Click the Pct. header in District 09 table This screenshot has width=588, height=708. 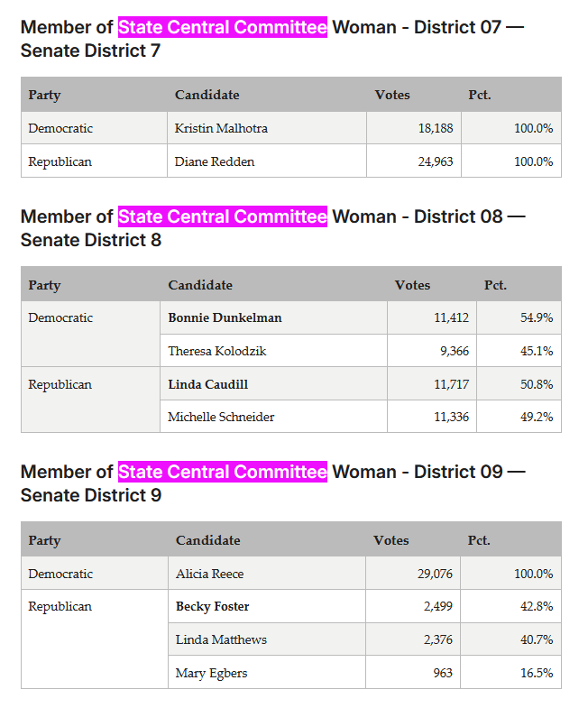point(479,540)
